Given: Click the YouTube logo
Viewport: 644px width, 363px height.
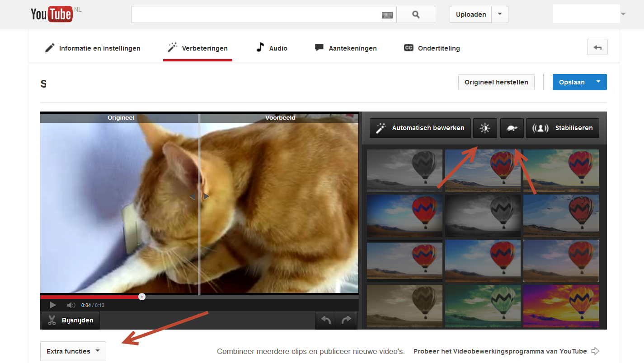Looking at the screenshot, I should click(x=51, y=14).
